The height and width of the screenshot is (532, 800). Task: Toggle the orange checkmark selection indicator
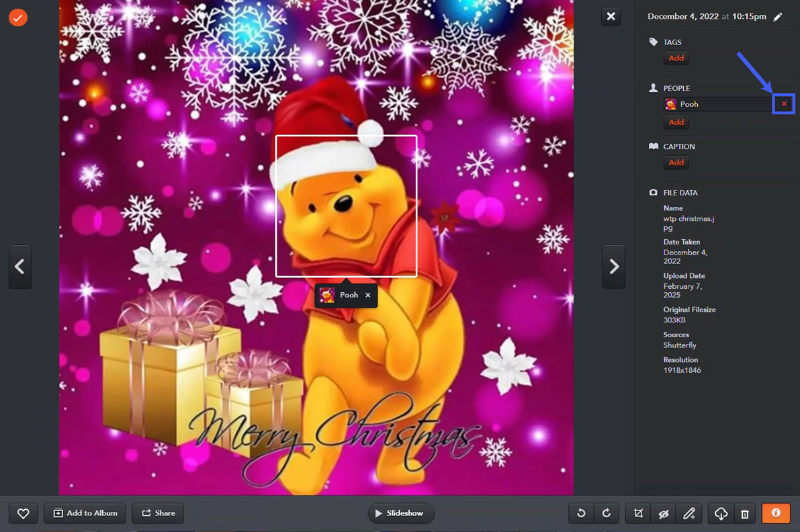click(x=17, y=17)
